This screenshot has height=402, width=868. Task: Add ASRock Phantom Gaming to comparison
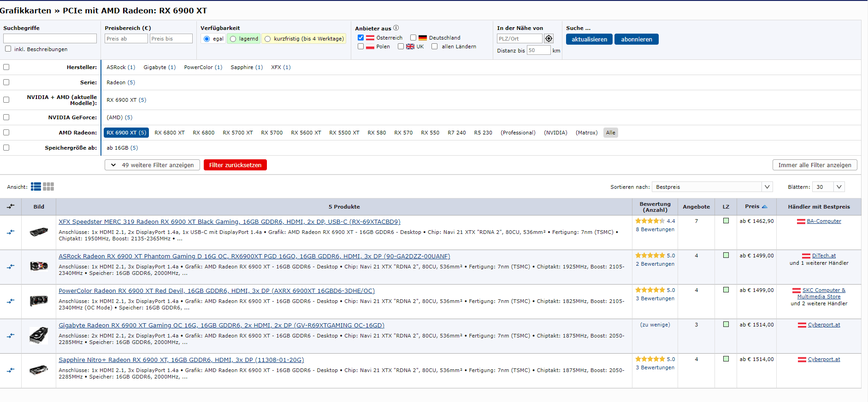pos(11,267)
